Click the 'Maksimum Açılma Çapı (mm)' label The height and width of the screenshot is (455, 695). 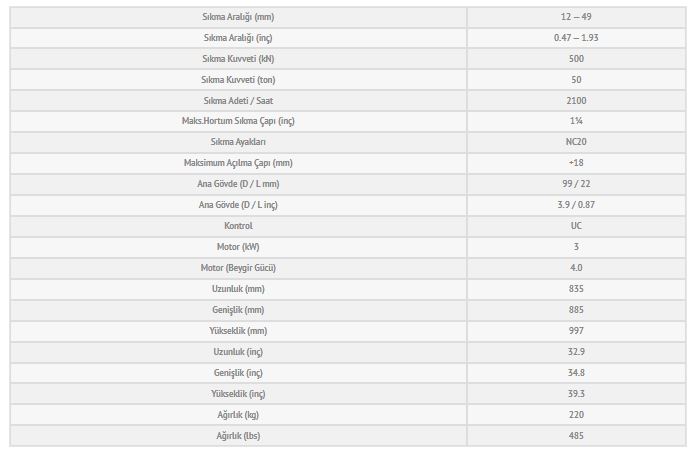238,163
